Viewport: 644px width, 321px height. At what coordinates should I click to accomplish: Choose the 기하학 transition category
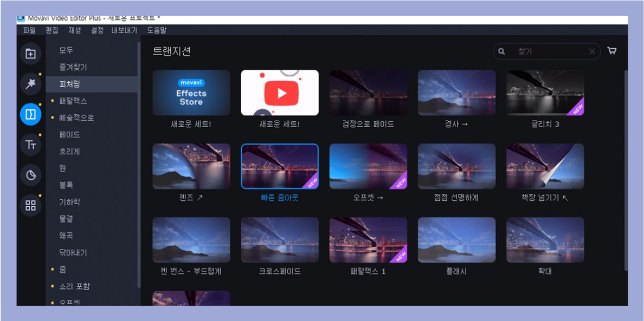(69, 202)
